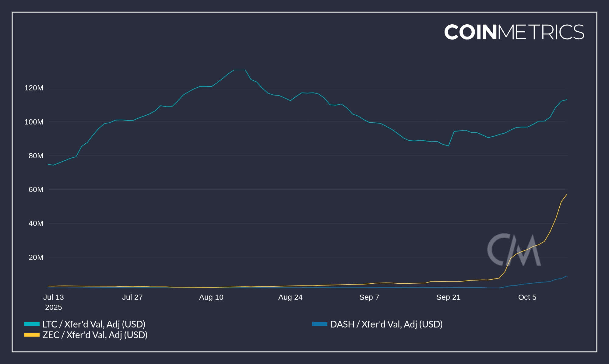Viewport: 609px width, 364px height.
Task: Click the 120M y-axis label
Action: click(34, 88)
